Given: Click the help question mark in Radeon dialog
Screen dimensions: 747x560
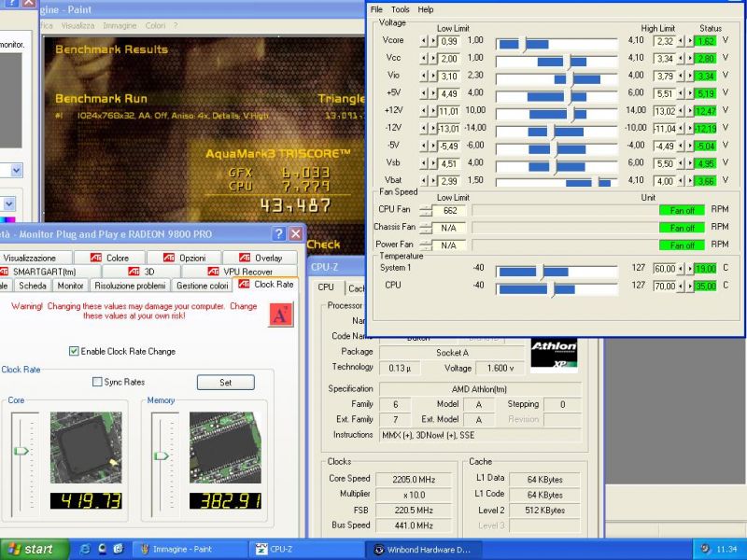Looking at the screenshot, I should coord(278,234).
